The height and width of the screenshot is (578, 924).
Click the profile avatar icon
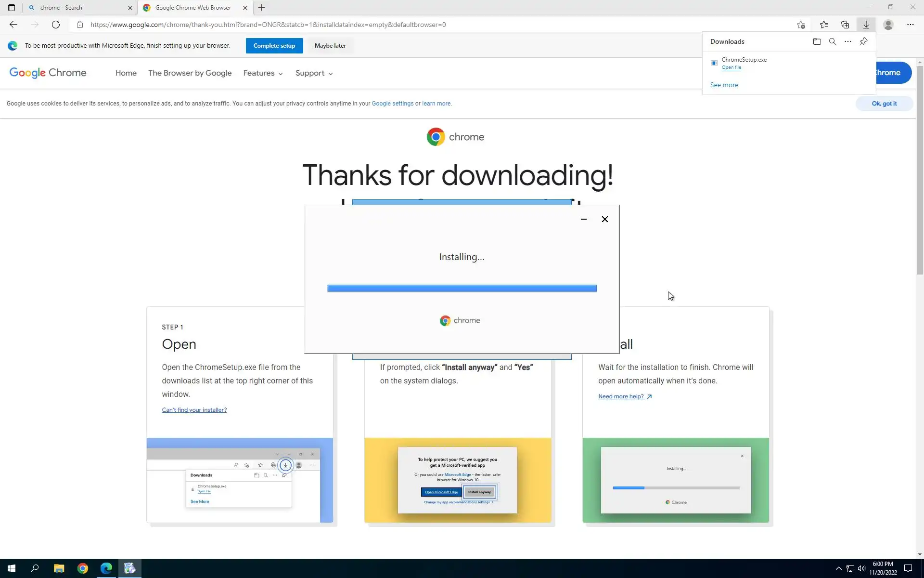point(888,25)
